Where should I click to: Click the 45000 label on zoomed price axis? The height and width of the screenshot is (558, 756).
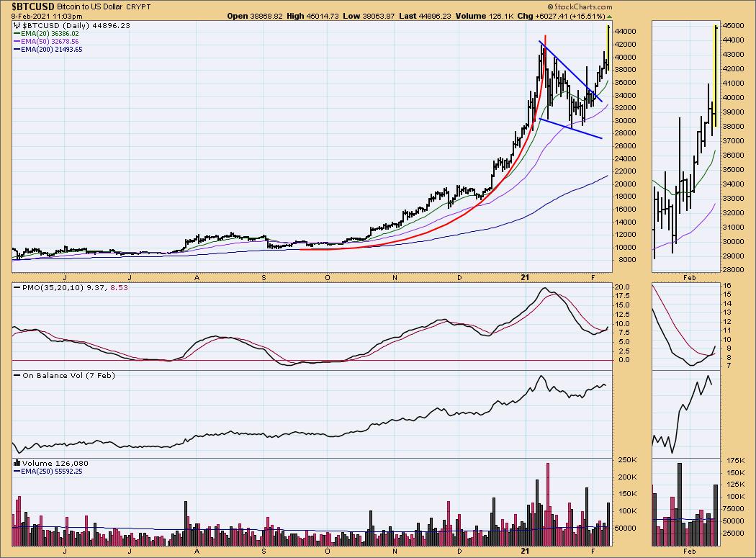tap(733, 26)
